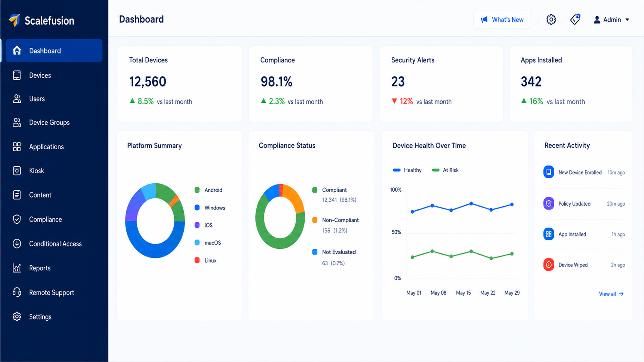The image size is (644, 362).
Task: Follow the View all link
Action: pyautogui.click(x=611, y=294)
